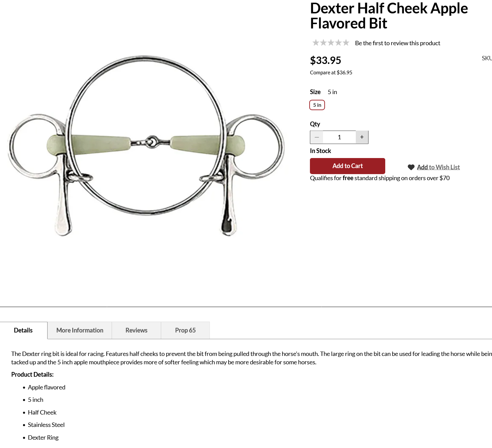Click the second rating star

tap(323, 43)
